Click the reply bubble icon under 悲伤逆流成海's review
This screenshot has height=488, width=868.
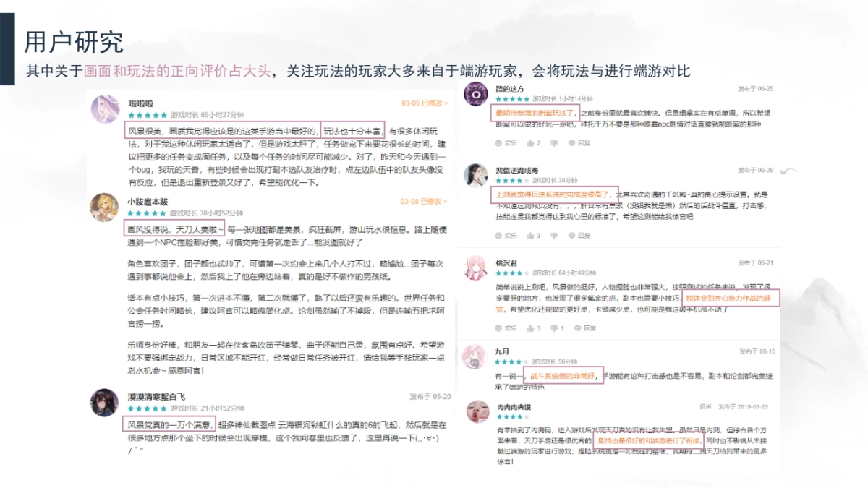pyautogui.click(x=571, y=236)
